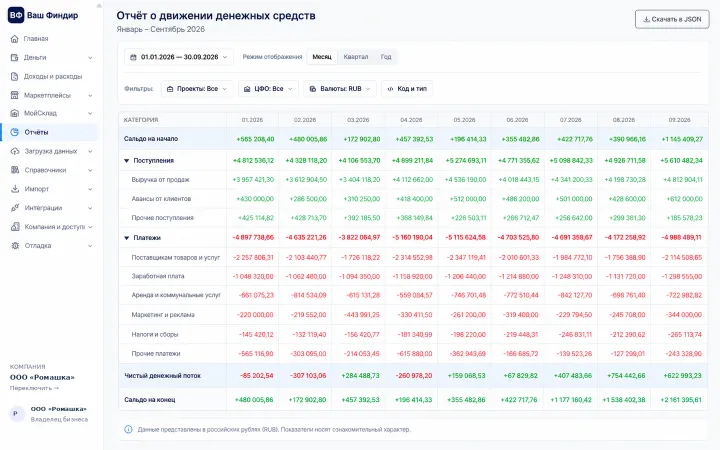Click the Прочие платежи row label

(156, 354)
